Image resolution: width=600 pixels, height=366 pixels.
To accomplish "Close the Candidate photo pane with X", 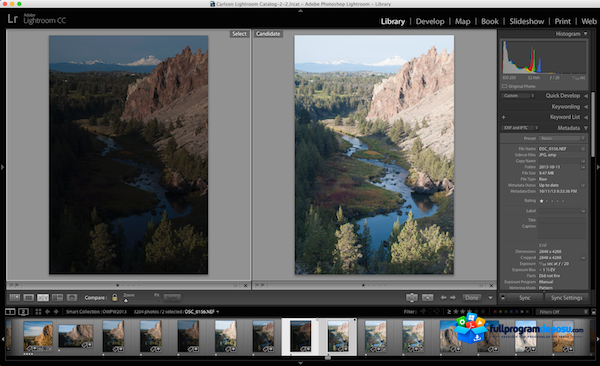I will tap(491, 286).
